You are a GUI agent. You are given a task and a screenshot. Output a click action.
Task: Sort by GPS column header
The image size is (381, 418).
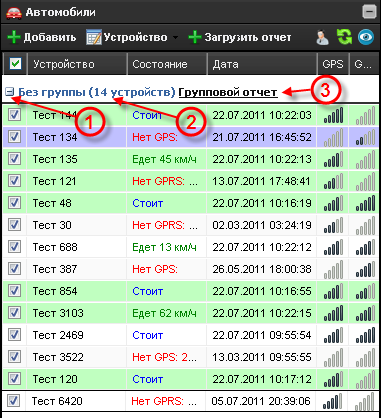click(x=333, y=64)
